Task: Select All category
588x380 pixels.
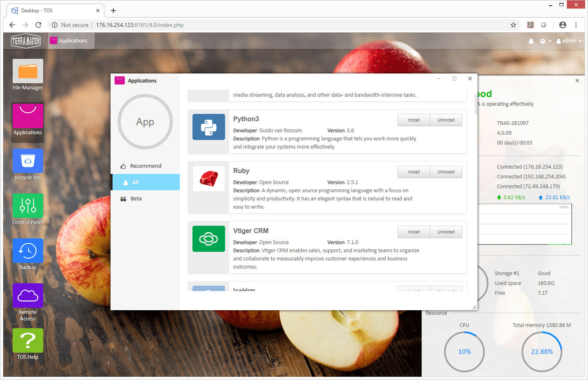Action: click(145, 182)
